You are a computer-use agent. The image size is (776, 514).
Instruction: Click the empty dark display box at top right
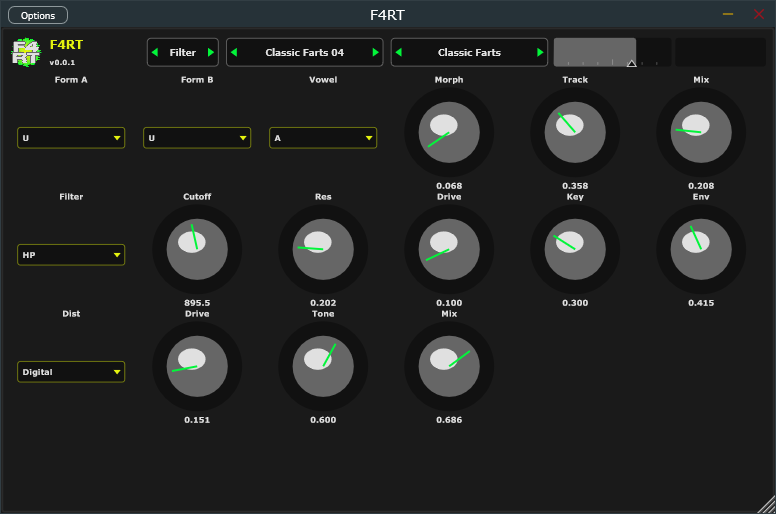point(721,52)
